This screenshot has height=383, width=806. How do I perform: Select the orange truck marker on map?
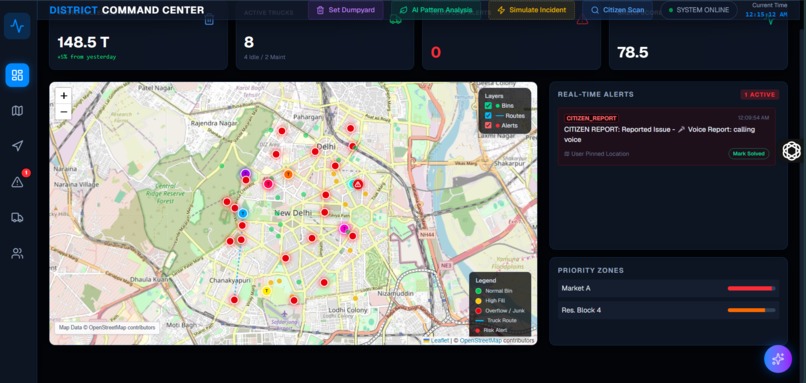pyautogui.click(x=288, y=174)
